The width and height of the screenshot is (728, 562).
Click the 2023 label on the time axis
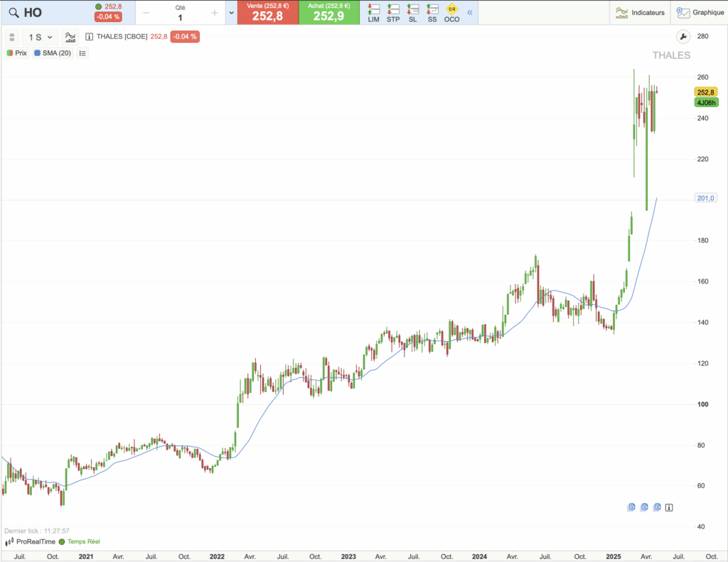[348, 556]
